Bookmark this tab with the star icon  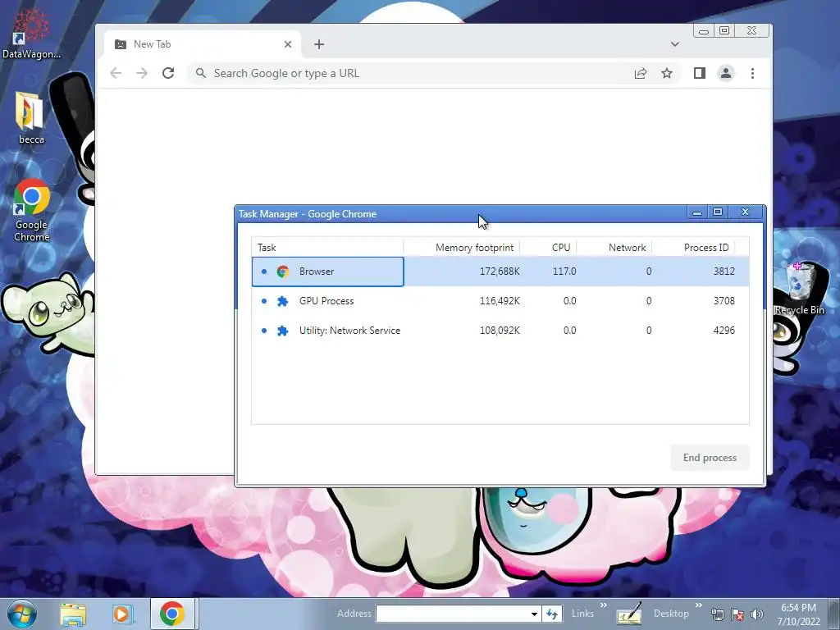pos(666,73)
